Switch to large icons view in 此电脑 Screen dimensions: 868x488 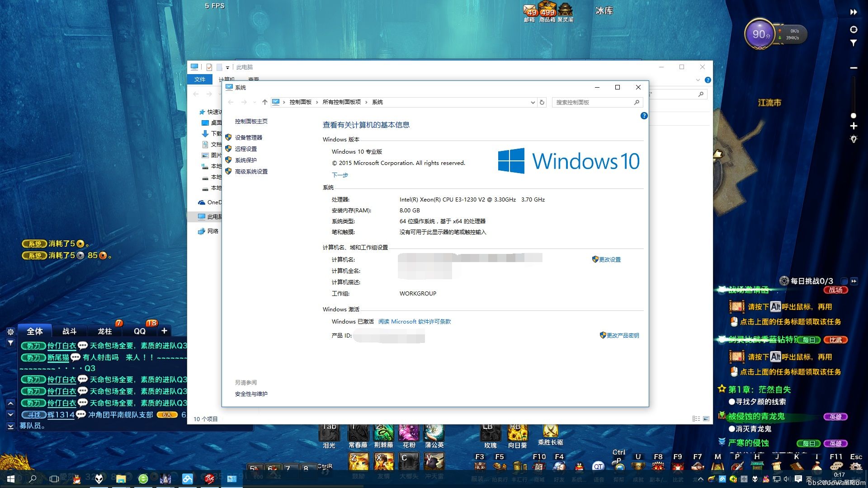[x=707, y=419]
